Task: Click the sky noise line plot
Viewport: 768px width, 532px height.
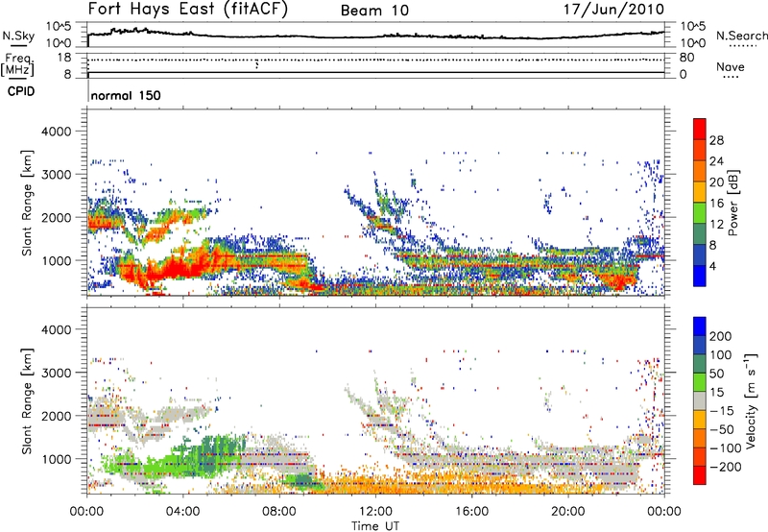Action: (375, 35)
